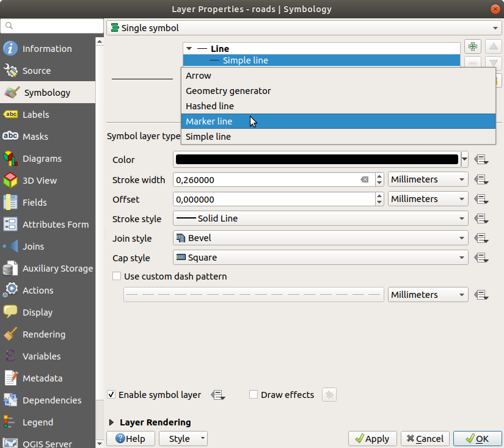Click the green add symbol layer icon
This screenshot has width=504, height=448.
click(472, 47)
